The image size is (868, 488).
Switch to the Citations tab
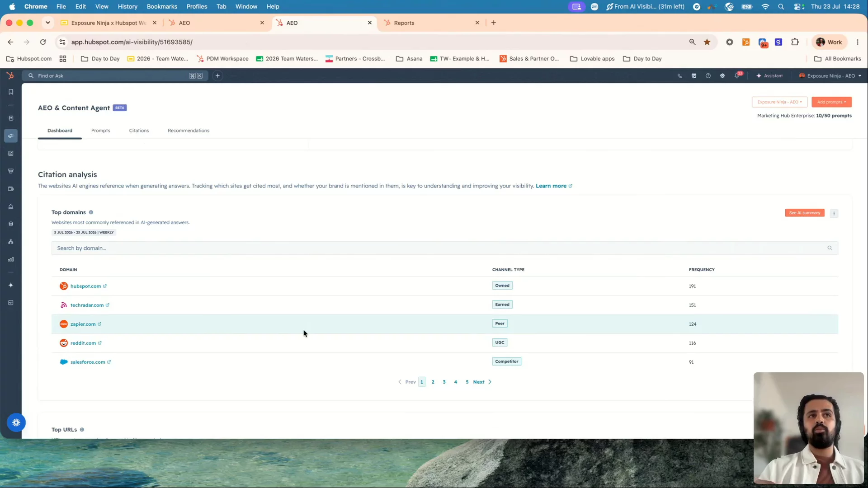(139, 131)
